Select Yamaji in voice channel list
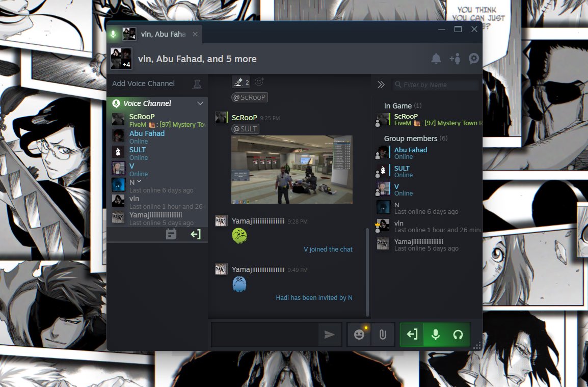The height and width of the screenshot is (387, 588). pos(157,218)
